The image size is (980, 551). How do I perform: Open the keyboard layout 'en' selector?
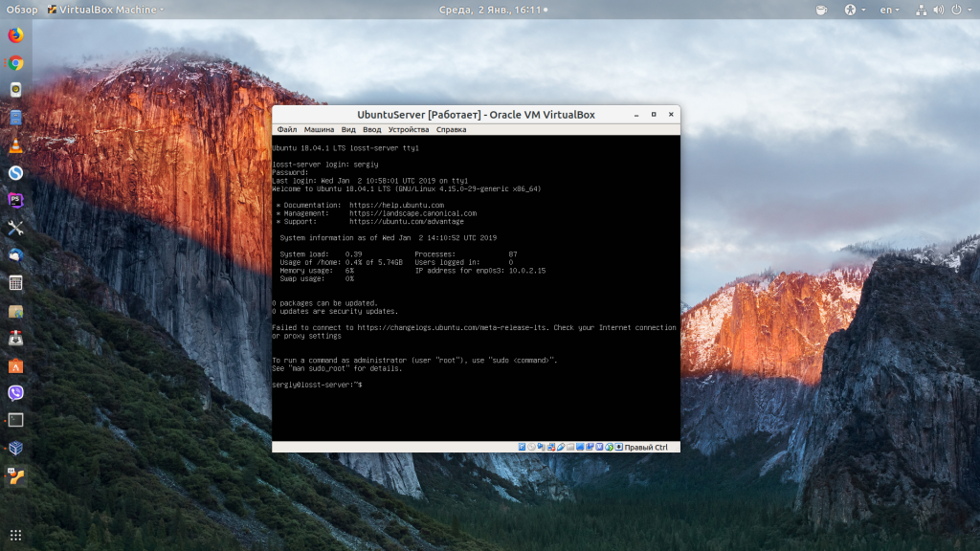click(888, 10)
